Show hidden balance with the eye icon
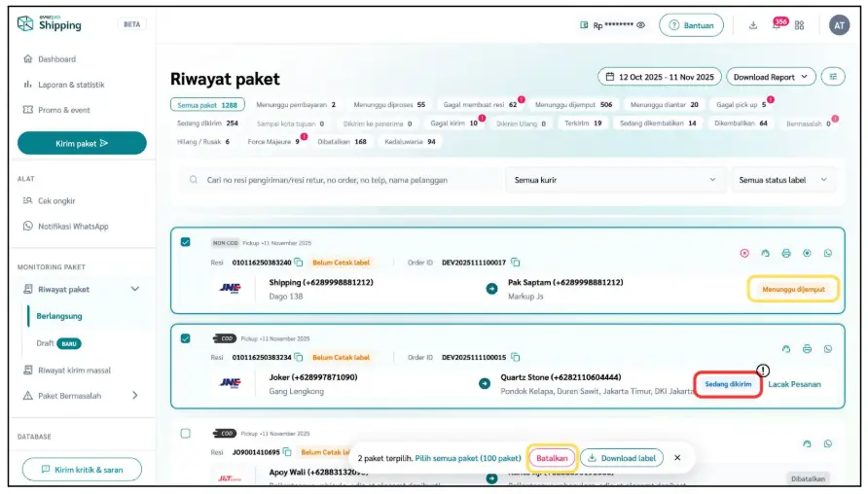868x494 pixels. pyautogui.click(x=640, y=25)
